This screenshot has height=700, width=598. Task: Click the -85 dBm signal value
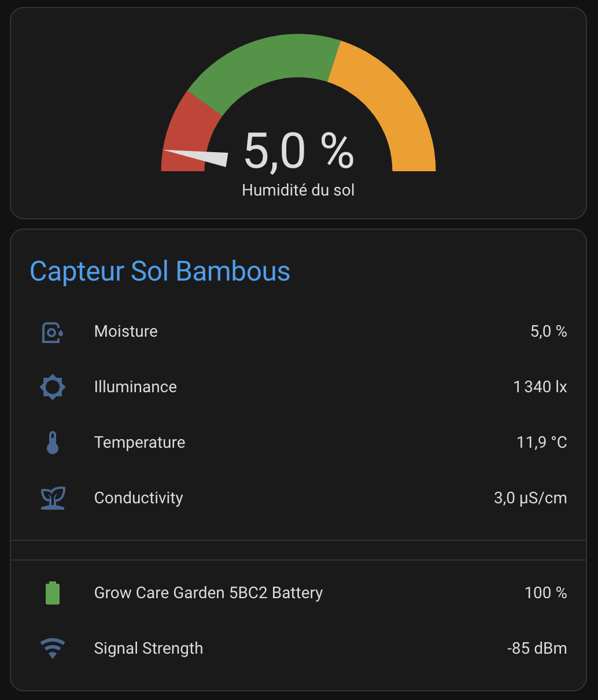tap(537, 649)
